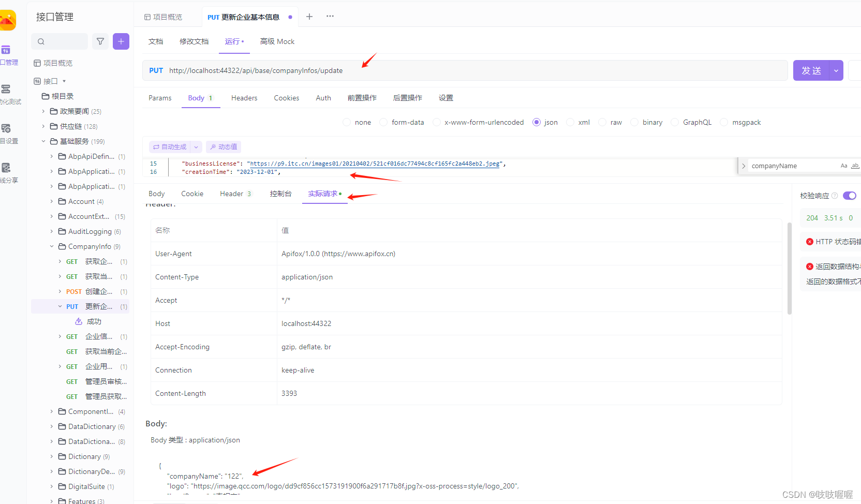Expand the search box chevron beside companyName
Screen dimensions: 861x504
pos(744,166)
